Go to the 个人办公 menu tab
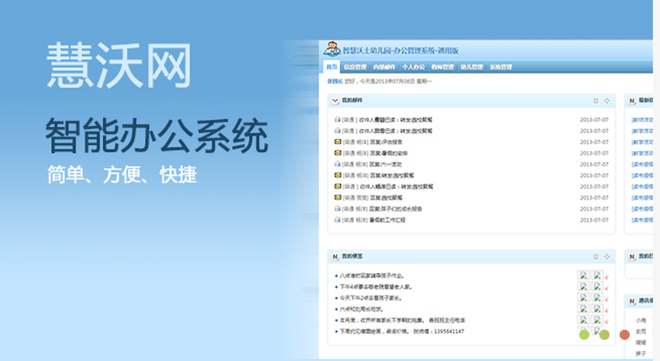660x361 pixels. click(413, 67)
